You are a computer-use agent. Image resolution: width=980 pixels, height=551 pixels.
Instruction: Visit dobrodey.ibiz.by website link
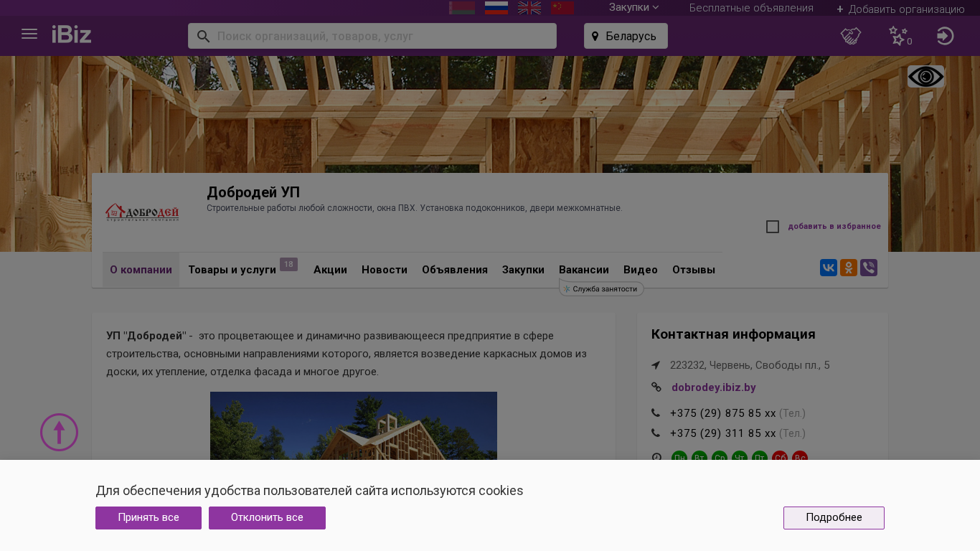click(714, 387)
